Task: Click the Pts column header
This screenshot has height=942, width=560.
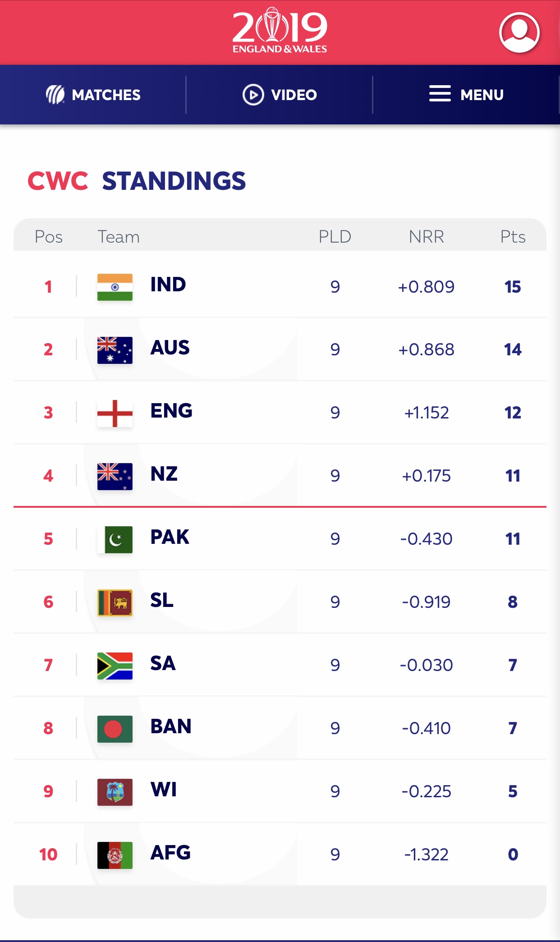Action: [513, 236]
